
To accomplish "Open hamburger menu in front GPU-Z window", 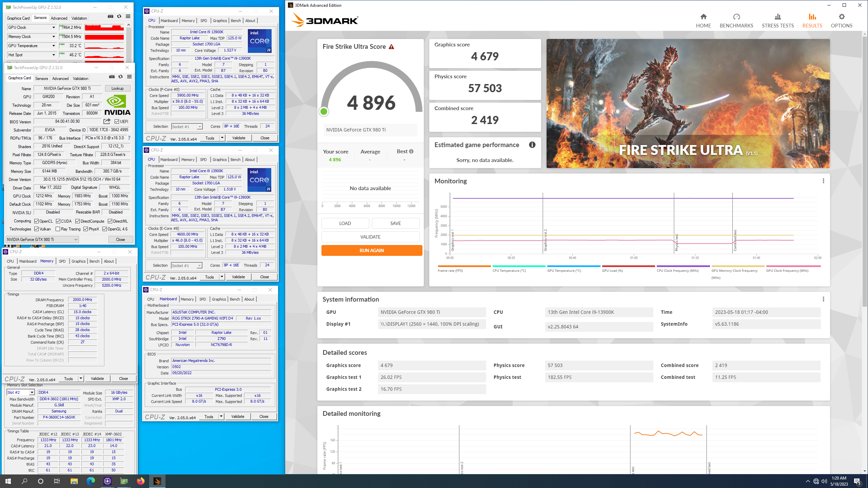I will coord(129,77).
